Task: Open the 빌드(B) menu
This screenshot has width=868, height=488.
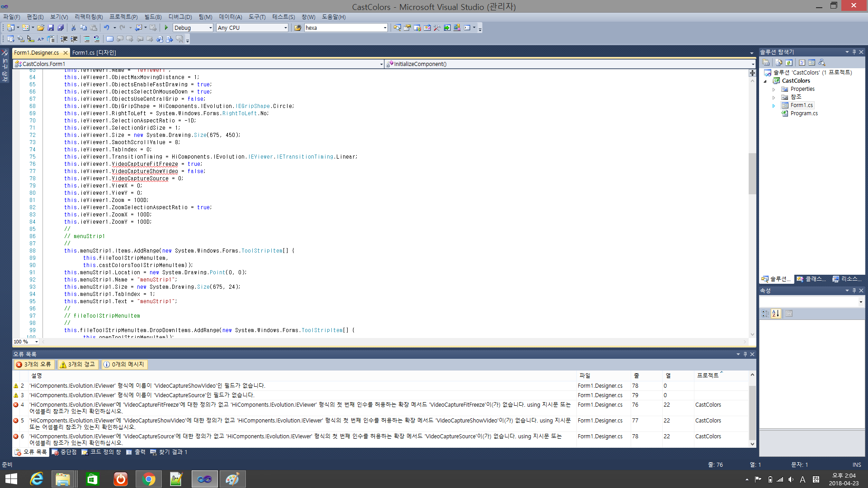Action: coord(153,17)
